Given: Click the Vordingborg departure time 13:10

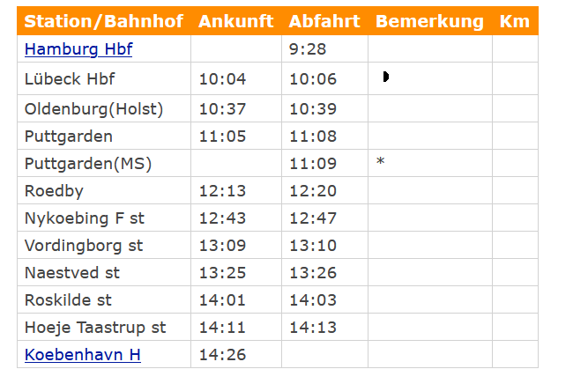Looking at the screenshot, I should pos(312,246).
